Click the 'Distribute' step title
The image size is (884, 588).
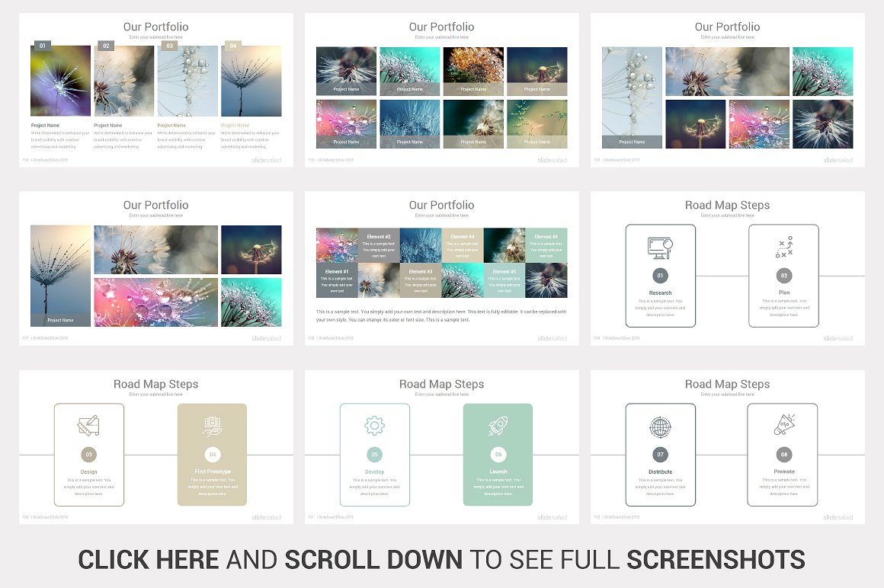[x=660, y=471]
